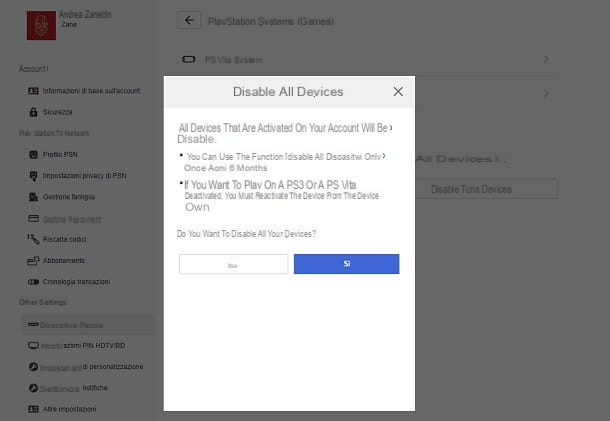This screenshot has height=421, width=610.
Task: Click the Cronologia transazioni icon
Action: pyautogui.click(x=33, y=282)
